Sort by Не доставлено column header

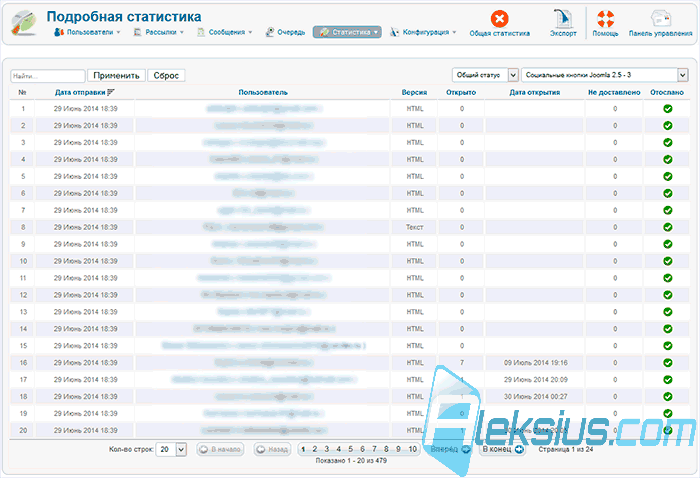click(x=614, y=92)
